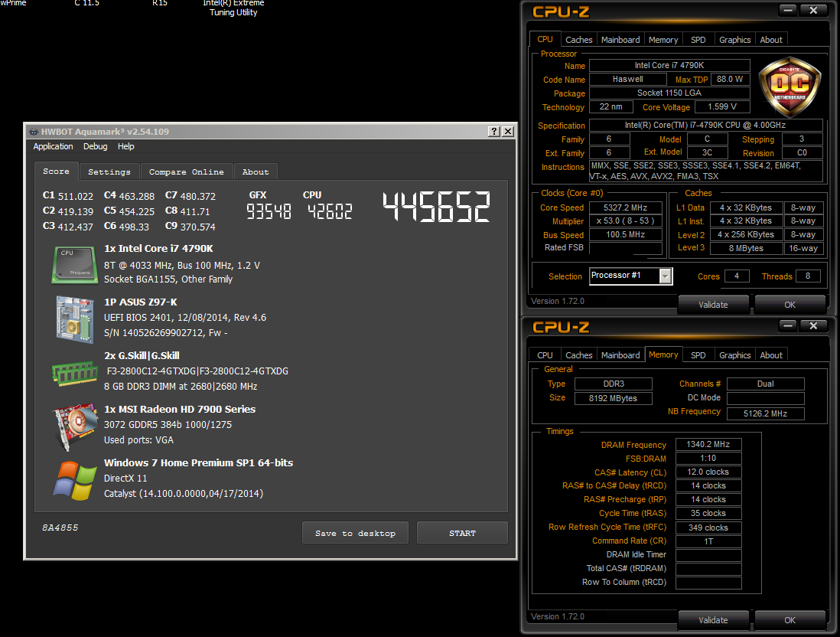Image resolution: width=840 pixels, height=637 pixels.
Task: Click the Radeon graphics card icon
Action: coord(75,427)
